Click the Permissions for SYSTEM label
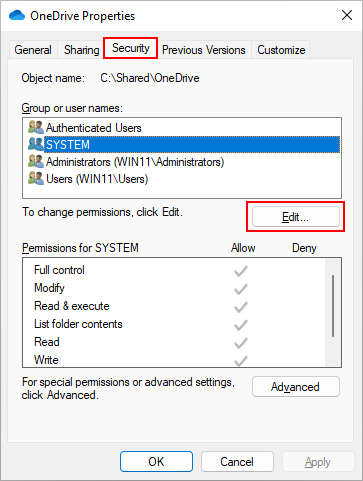This screenshot has height=481, width=363. tap(80, 248)
